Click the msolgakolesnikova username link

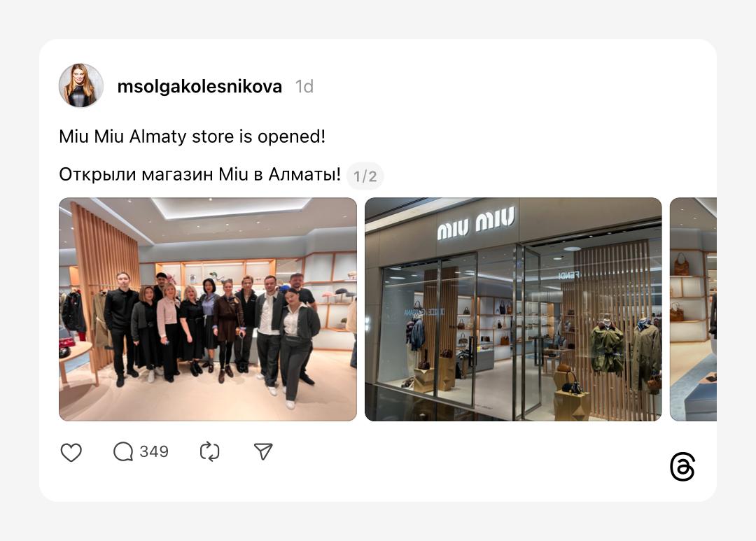click(199, 86)
